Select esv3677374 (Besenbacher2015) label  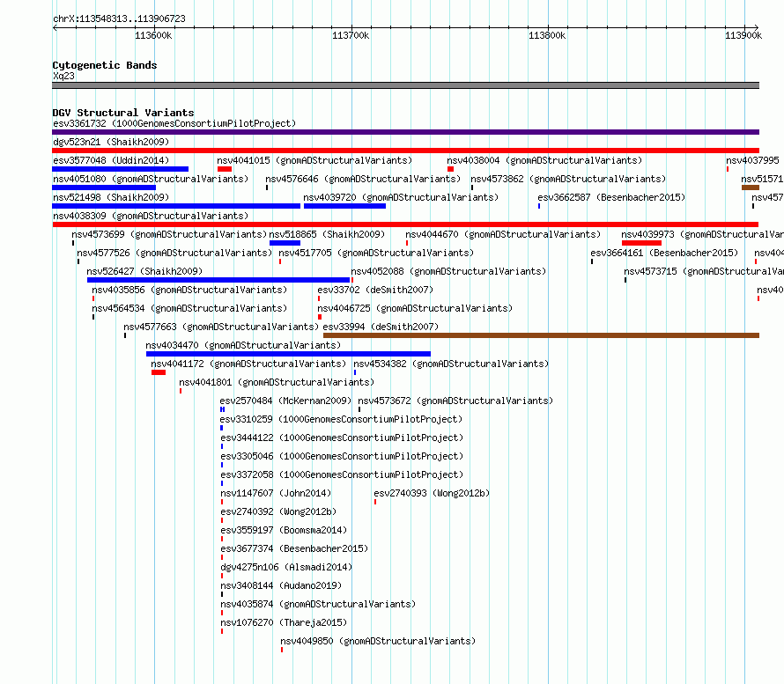pyautogui.click(x=294, y=548)
